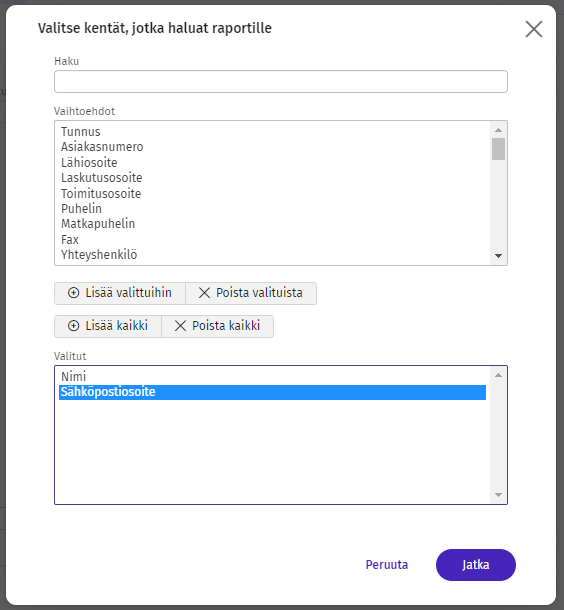Viewport: 564px width, 610px height.
Task: Click the X icon on Poista kaikki
Action: pos(180,326)
